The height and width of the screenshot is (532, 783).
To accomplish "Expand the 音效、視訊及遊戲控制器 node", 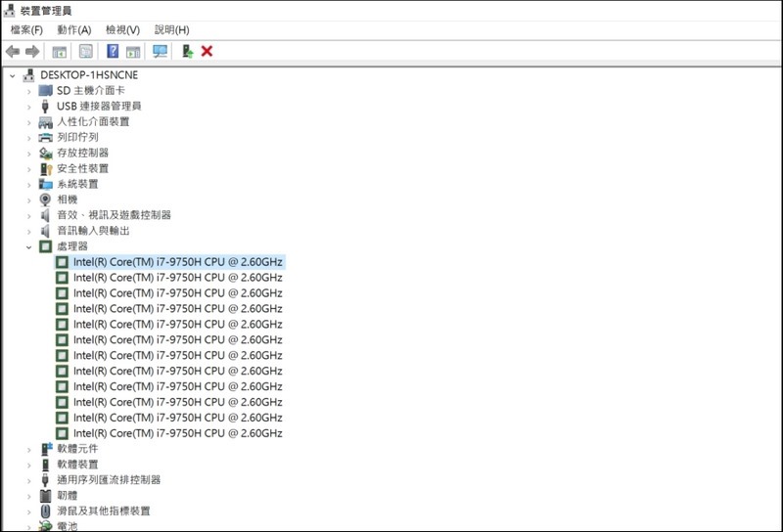I will click(28, 215).
